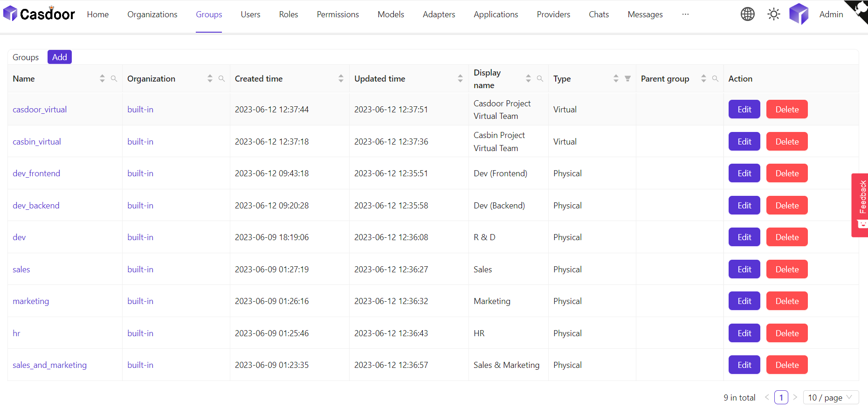Sort table by Updated time
This screenshot has width=868, height=408.
(x=460, y=79)
